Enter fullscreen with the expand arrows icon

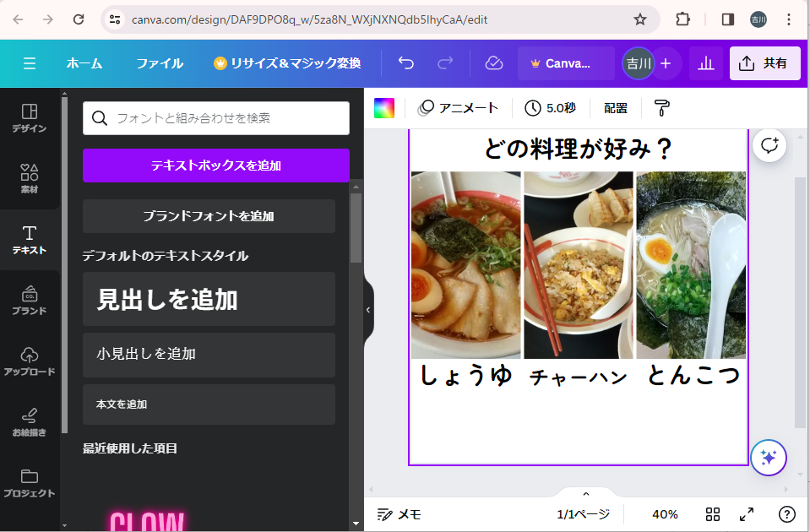[x=747, y=514]
